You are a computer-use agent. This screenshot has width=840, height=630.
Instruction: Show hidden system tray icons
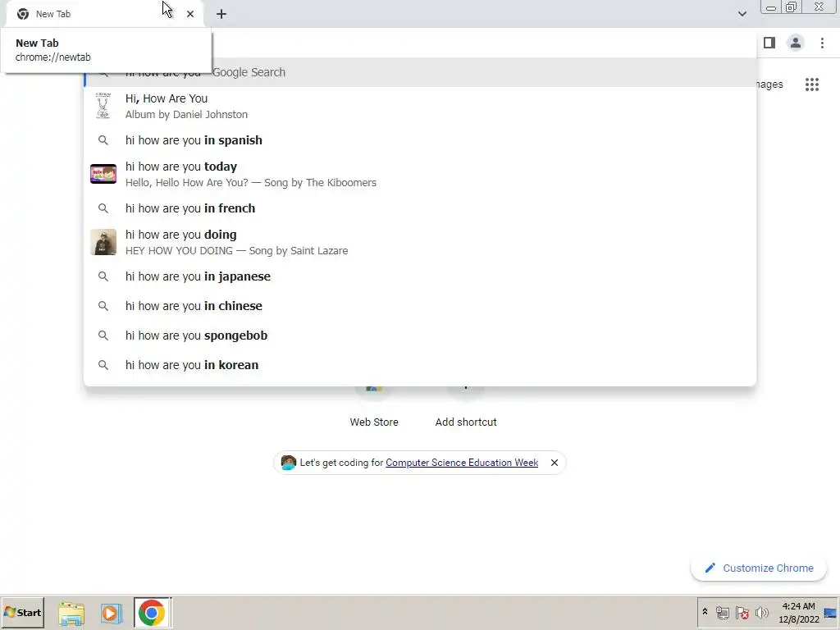705,612
